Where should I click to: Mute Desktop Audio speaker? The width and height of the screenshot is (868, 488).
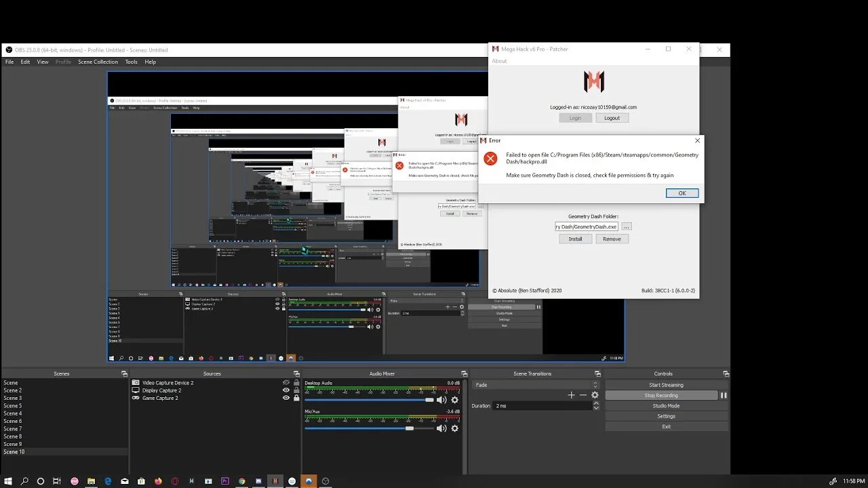pos(441,400)
